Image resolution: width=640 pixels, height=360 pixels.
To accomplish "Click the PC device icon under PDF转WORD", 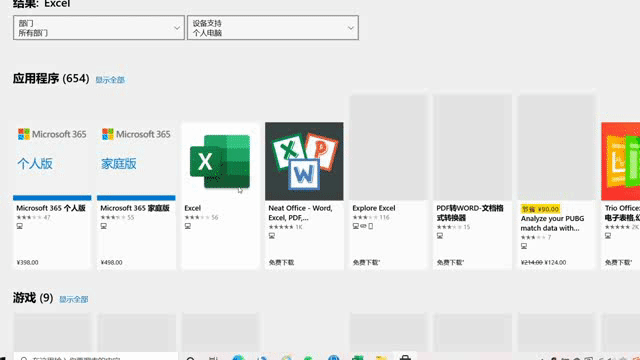I will point(440,236).
